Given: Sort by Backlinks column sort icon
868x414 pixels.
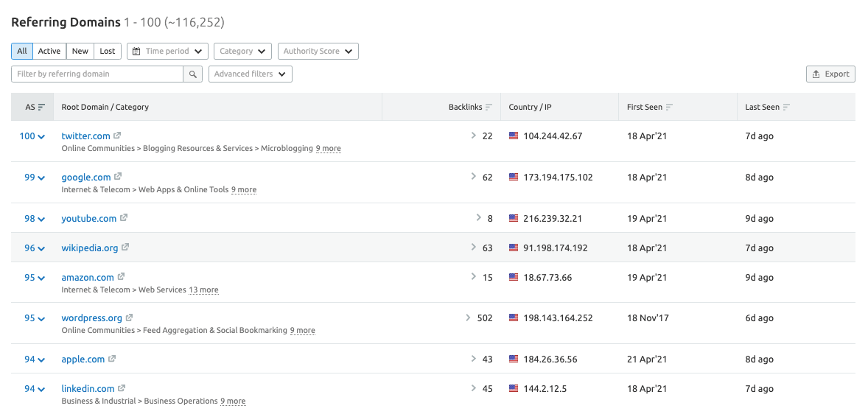Looking at the screenshot, I should click(489, 107).
